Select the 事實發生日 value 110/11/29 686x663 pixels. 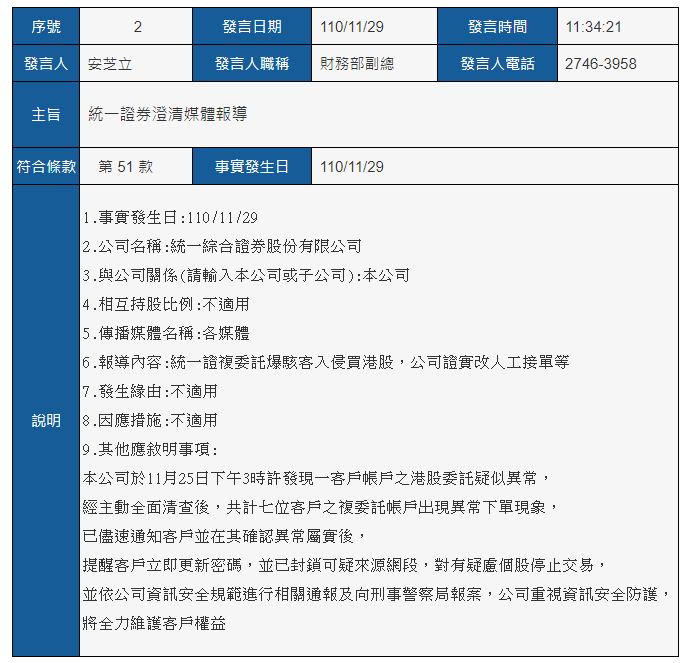(352, 167)
